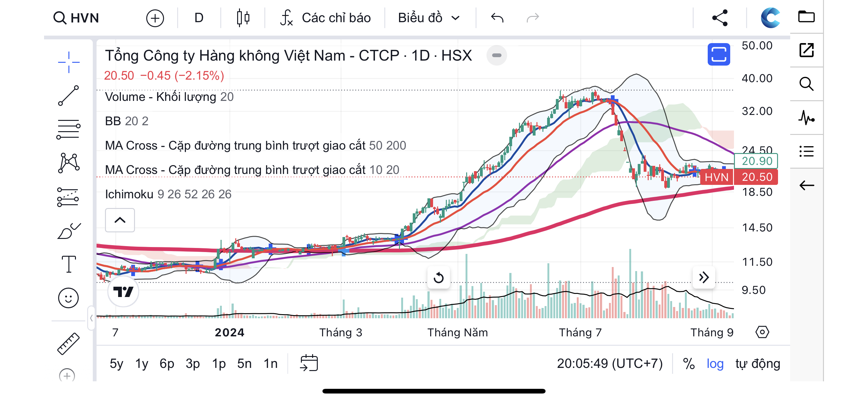Click the HVN price label 20.50
Screen dimensions: 868x401
[739, 177]
